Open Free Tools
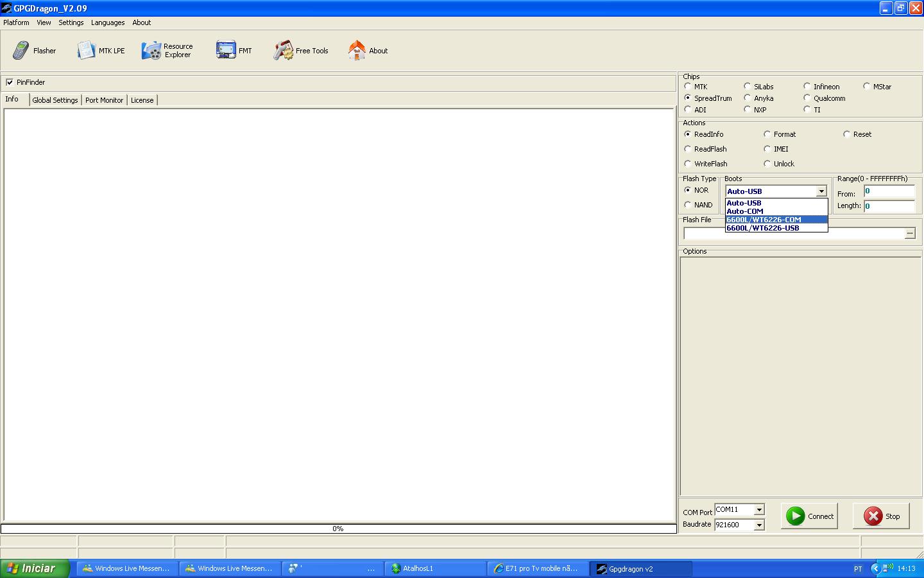The height and width of the screenshot is (578, 924). (x=300, y=51)
